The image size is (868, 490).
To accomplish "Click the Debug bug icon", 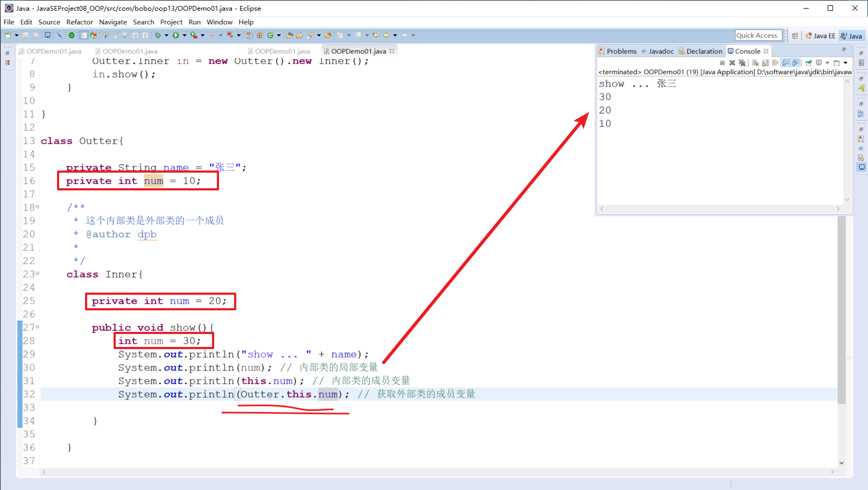I will point(158,35).
